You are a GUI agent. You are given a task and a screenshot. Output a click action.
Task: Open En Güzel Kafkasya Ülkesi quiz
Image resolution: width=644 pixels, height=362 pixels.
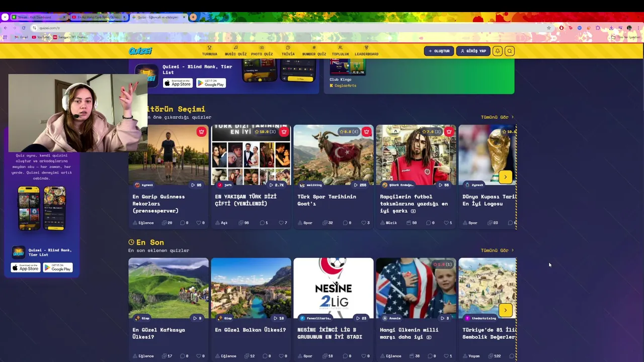169,288
